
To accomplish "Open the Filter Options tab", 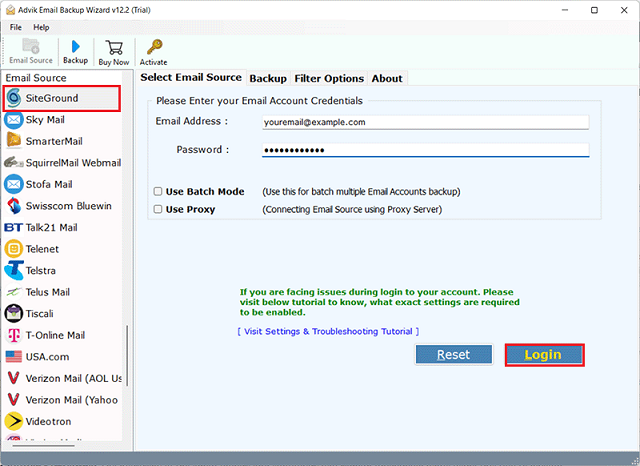I will 329,78.
